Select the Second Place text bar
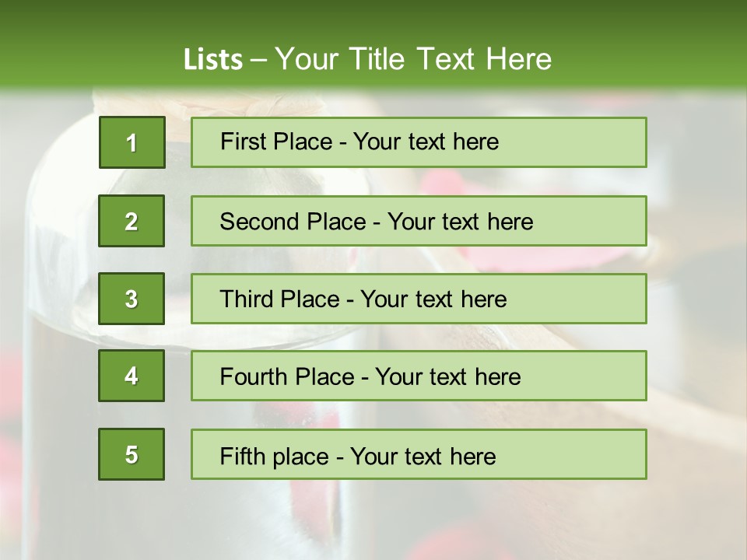Screen dimensions: 747x560 point(419,221)
